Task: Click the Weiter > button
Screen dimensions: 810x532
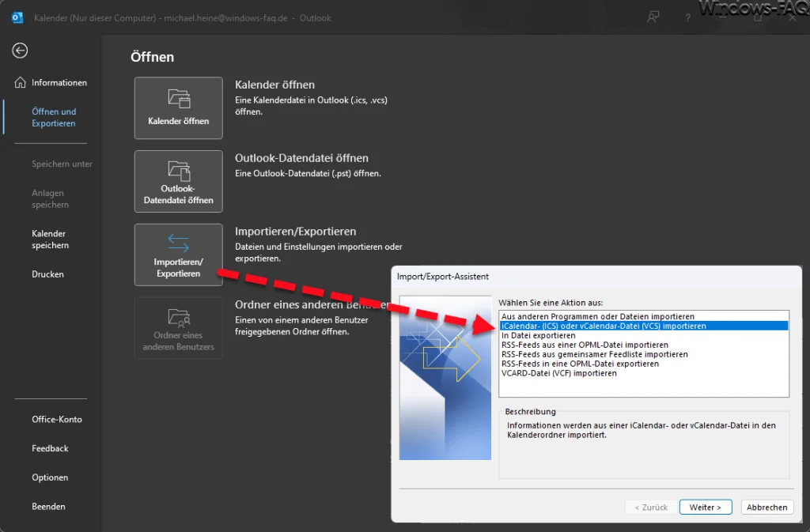Action: (706, 507)
